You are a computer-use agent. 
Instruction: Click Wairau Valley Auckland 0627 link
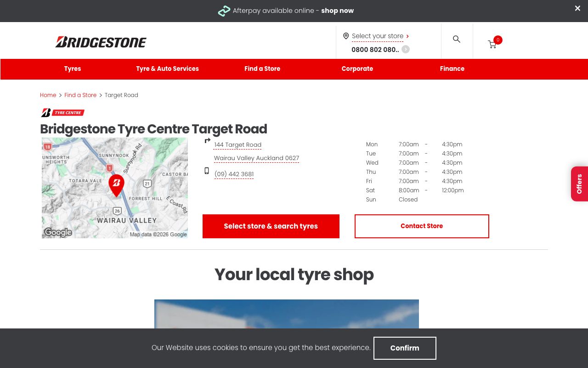coord(256,158)
